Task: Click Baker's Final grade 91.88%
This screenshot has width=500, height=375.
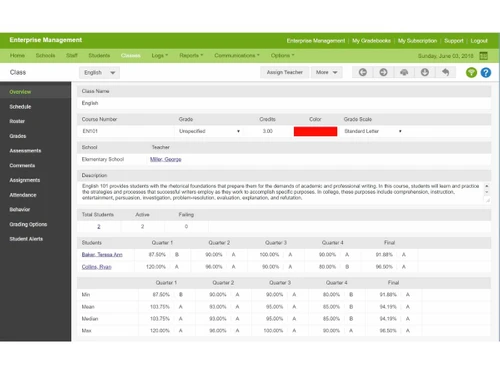Action: point(384,255)
